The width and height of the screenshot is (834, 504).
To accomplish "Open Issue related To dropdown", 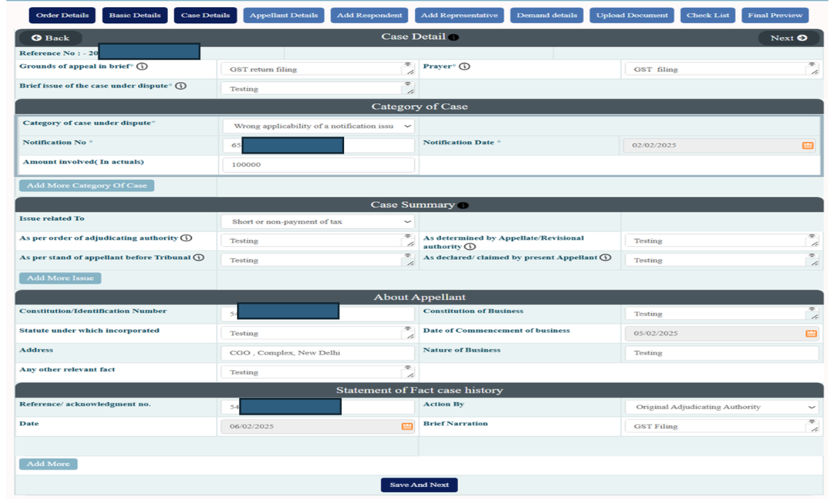I will point(319,222).
